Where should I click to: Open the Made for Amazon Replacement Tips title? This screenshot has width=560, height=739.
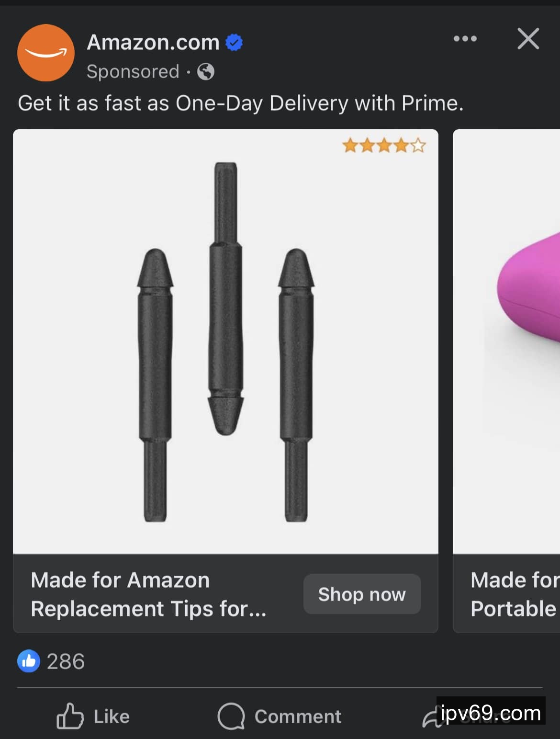(148, 594)
